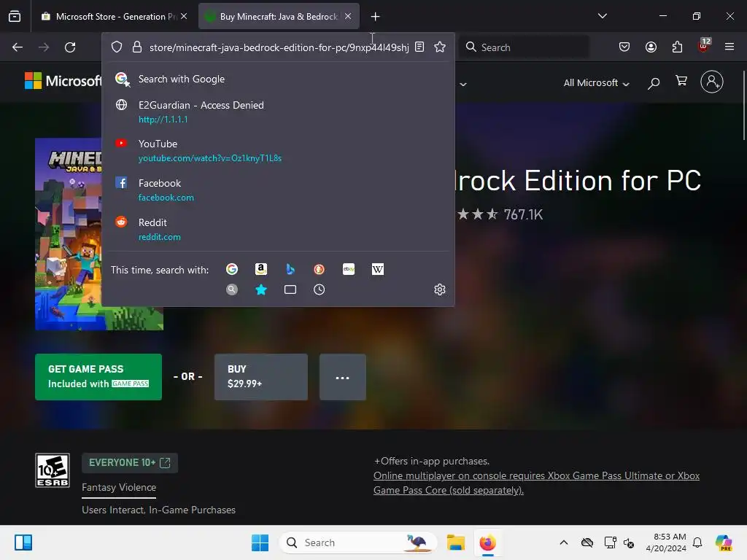The width and height of the screenshot is (747, 560).
Task: Open tracking protection shield in the address bar
Action: point(117,47)
